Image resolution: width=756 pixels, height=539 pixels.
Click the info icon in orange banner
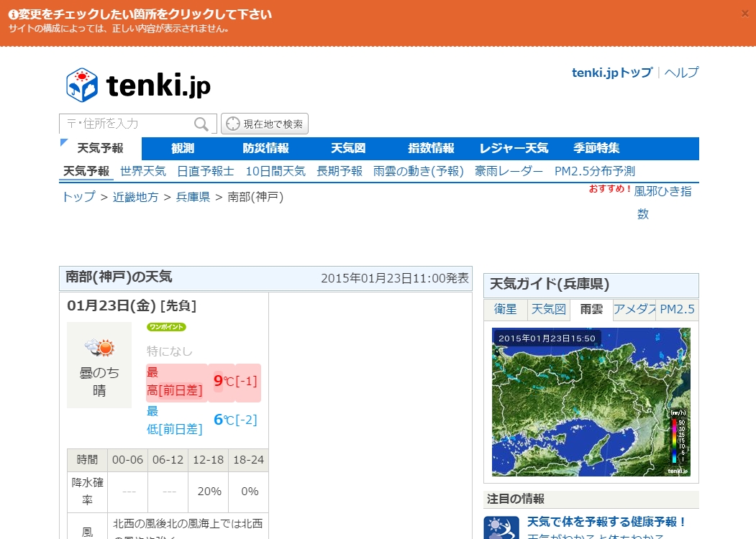coord(13,15)
